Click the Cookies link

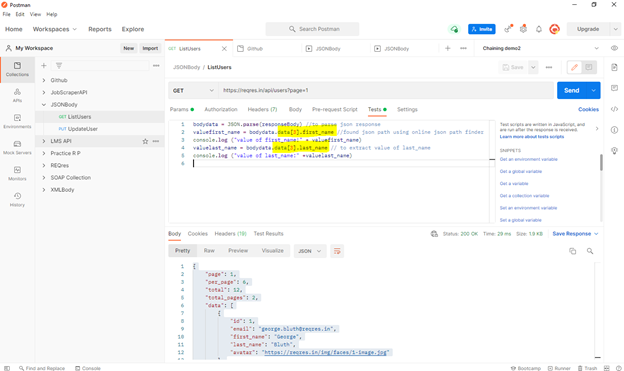click(x=588, y=109)
